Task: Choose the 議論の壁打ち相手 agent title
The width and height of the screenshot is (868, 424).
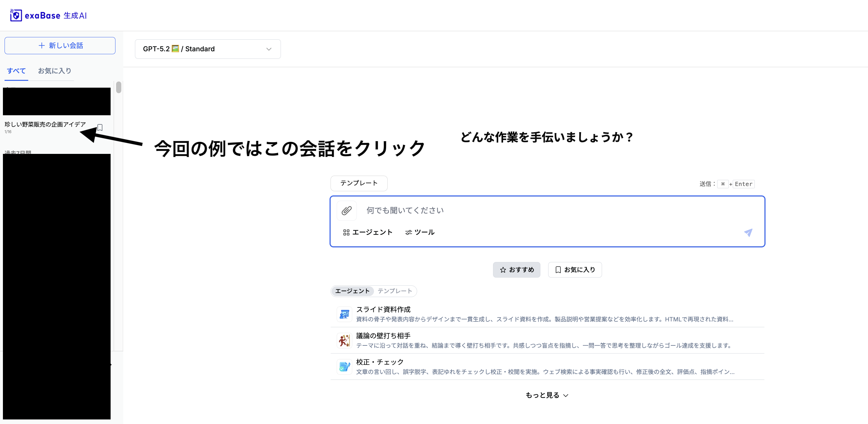Action: pos(383,336)
